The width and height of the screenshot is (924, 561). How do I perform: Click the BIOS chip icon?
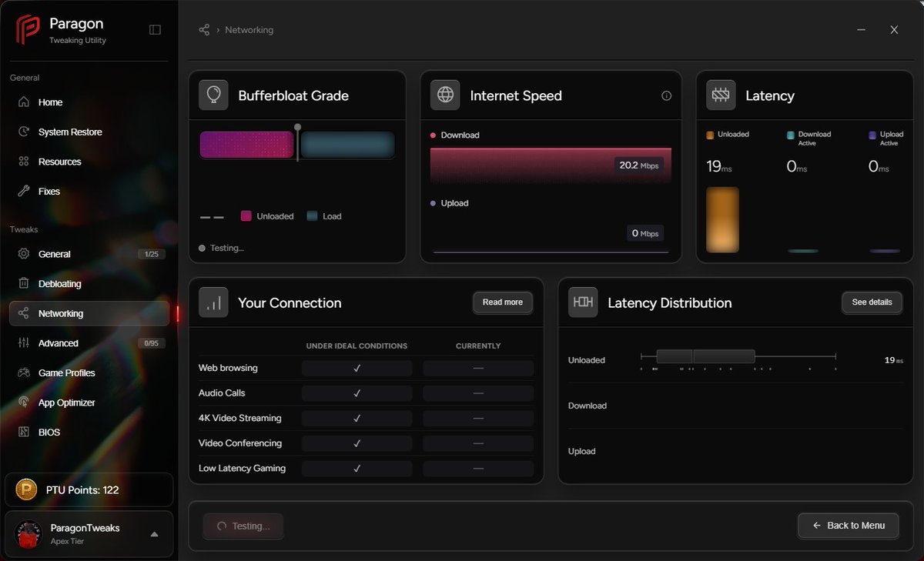24,432
